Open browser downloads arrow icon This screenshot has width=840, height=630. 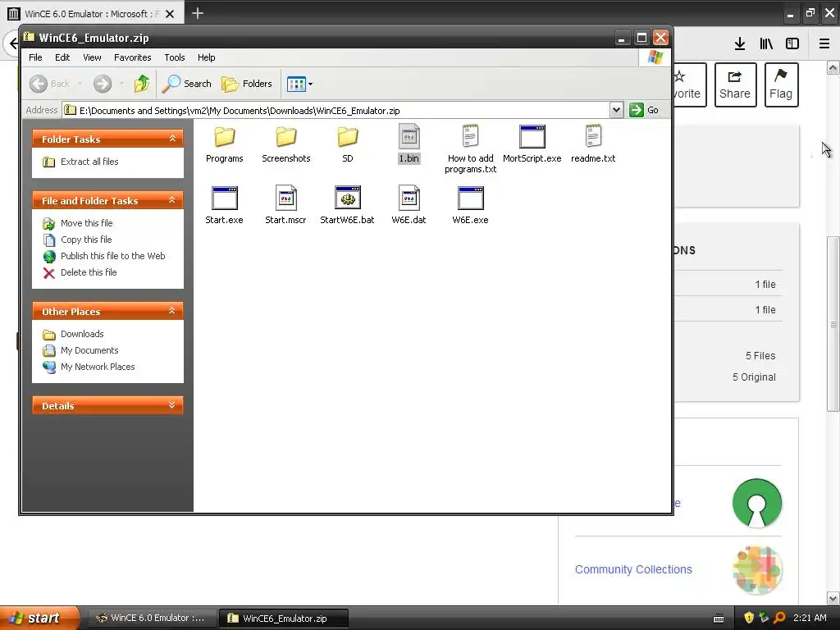tap(740, 44)
